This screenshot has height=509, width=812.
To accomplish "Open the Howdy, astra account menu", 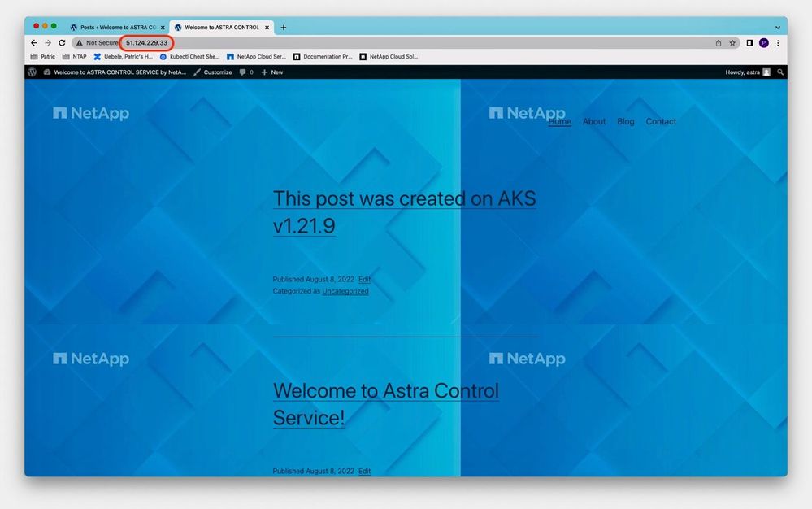I will [x=748, y=72].
